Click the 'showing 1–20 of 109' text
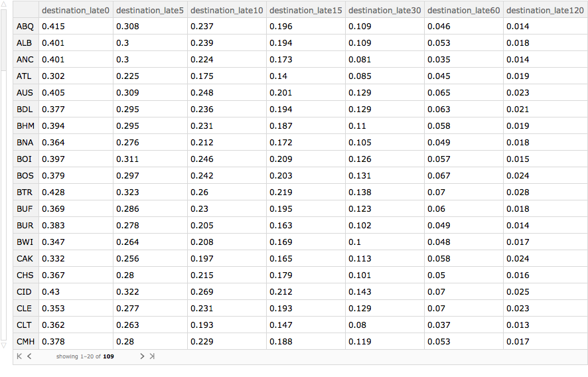 85,356
